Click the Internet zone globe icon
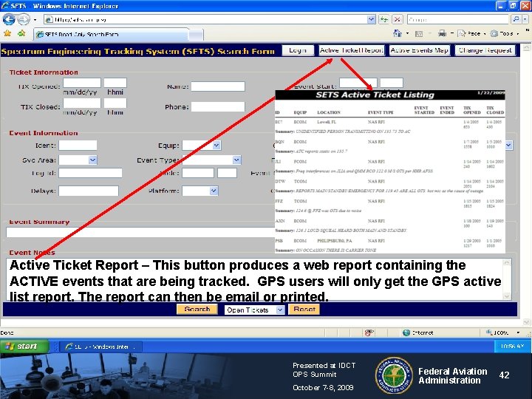The width and height of the screenshot is (532, 399). coord(406,332)
